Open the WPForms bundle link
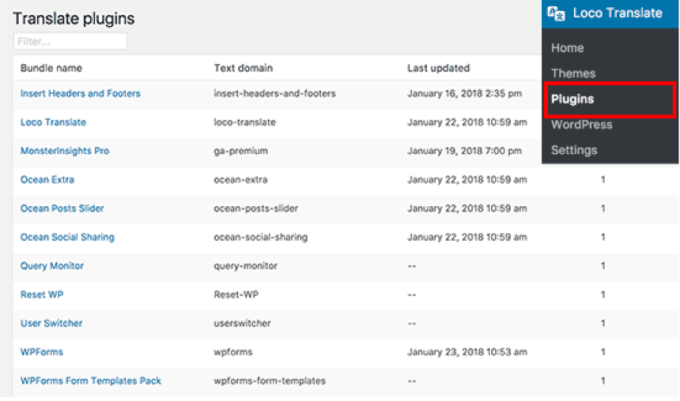Screen dimensions: 680x401 pyautogui.click(x=42, y=352)
